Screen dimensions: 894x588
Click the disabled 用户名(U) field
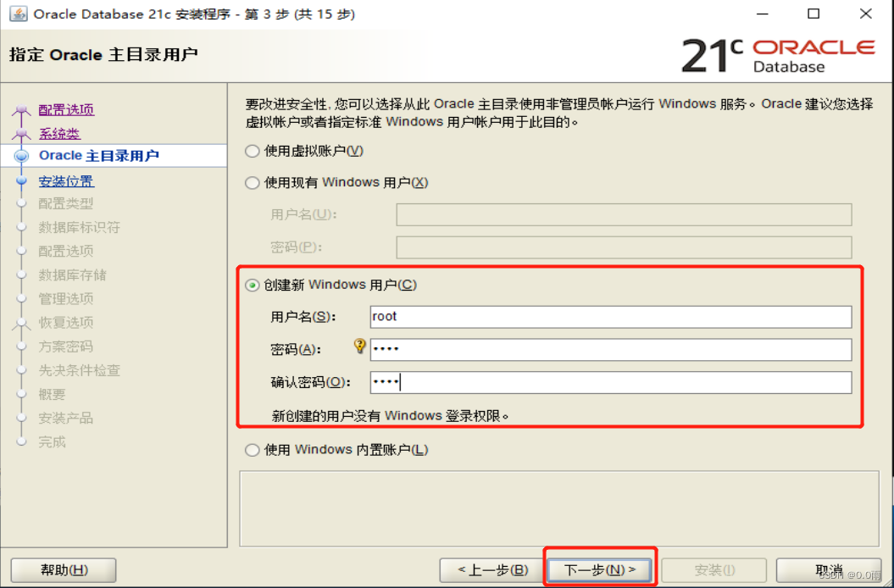pos(624,215)
